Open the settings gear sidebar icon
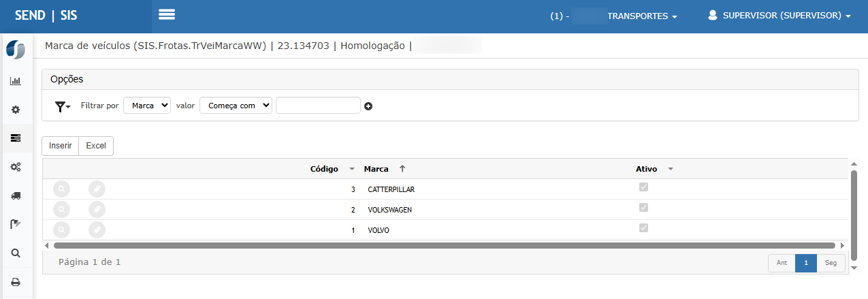The height and width of the screenshot is (299, 868). coord(16,110)
